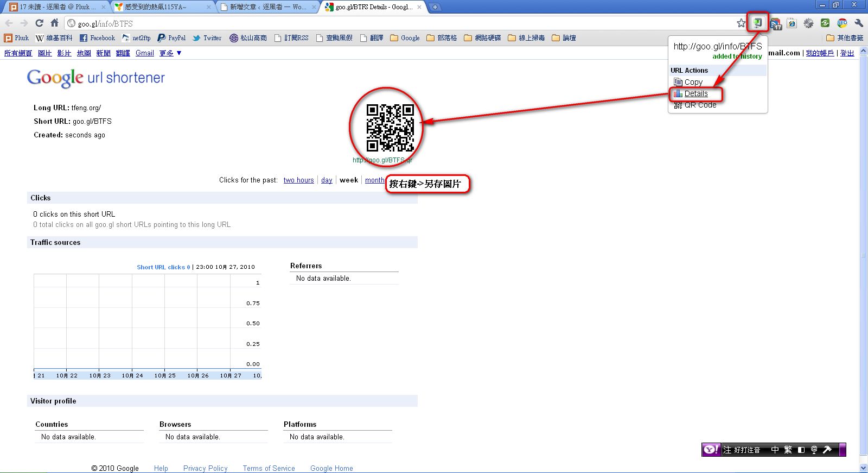Navigate forward in browser history
Image resolution: width=868 pixels, height=473 pixels.
click(24, 23)
